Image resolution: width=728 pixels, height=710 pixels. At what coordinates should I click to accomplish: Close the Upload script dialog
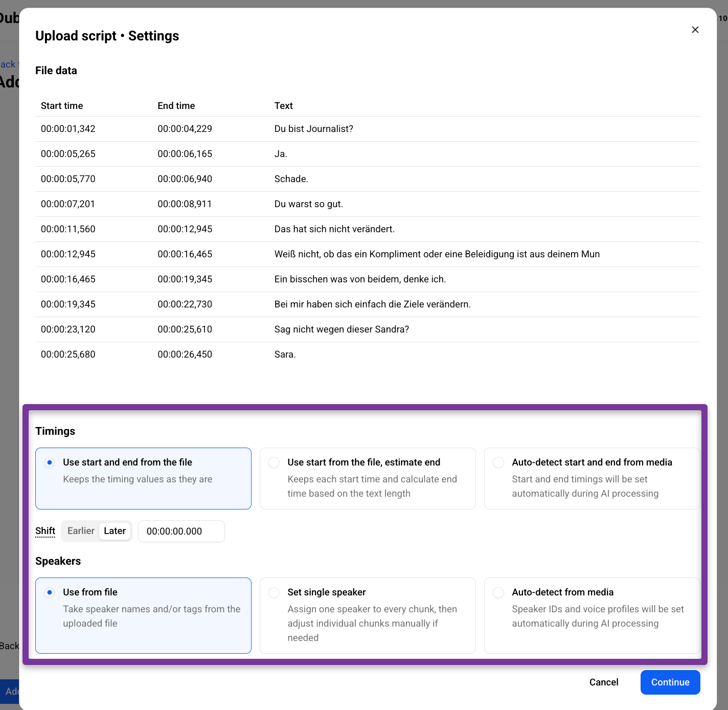[695, 30]
